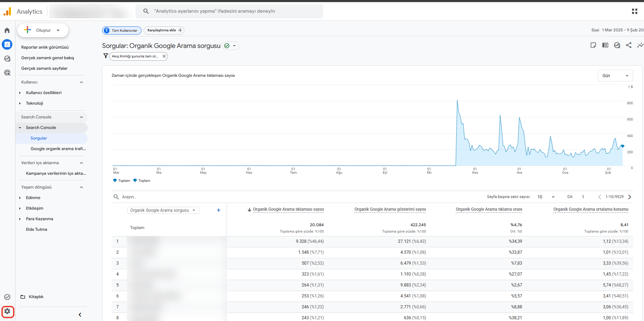The image size is (644, 321).
Task: Expand the Teknoloji tree item
Action: 20,103
